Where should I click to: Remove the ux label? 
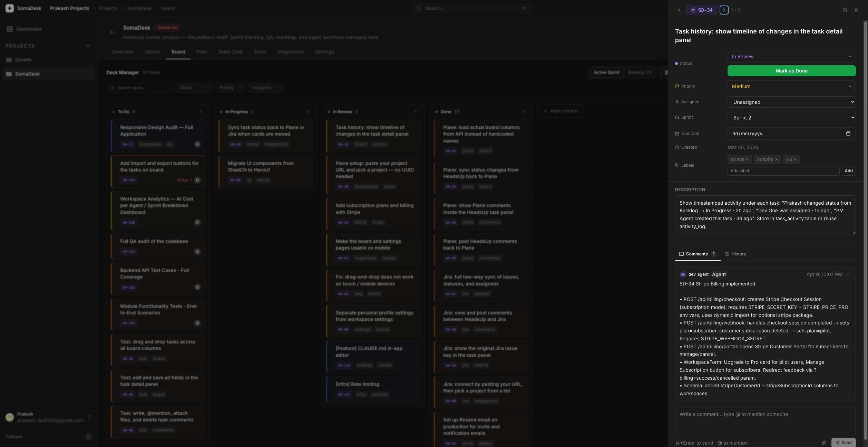click(795, 159)
